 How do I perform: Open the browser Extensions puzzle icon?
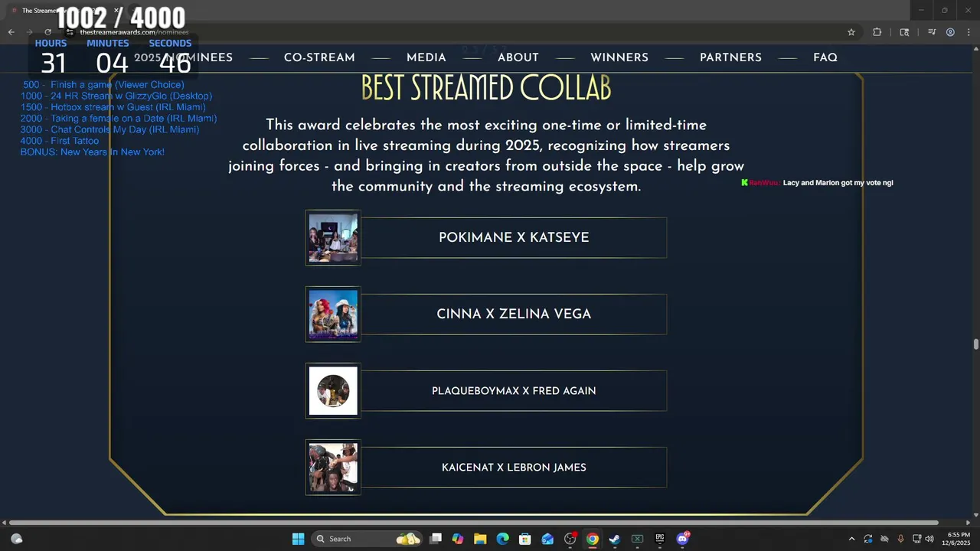(x=877, y=32)
